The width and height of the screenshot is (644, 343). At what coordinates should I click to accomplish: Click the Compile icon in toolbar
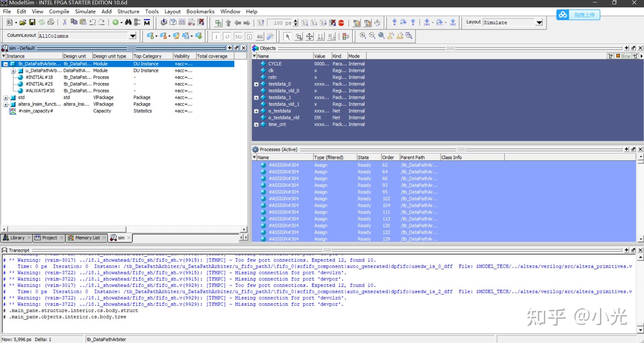(x=164, y=23)
